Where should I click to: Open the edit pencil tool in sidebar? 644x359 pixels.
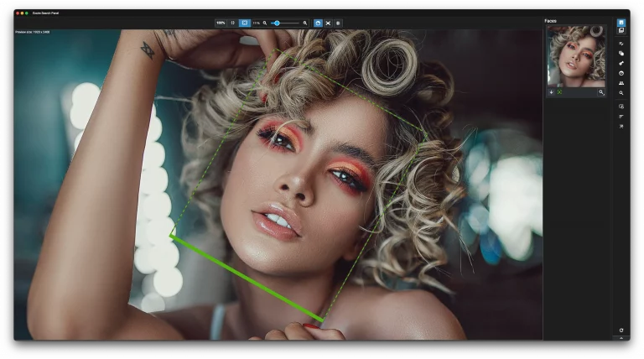click(621, 43)
